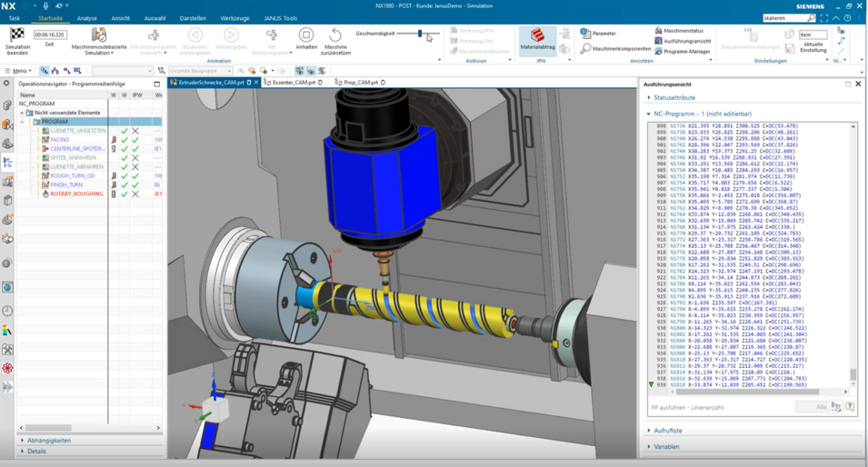Image resolution: width=868 pixels, height=467 pixels.
Task: Switch to the Ansicht tab
Action: [120, 18]
